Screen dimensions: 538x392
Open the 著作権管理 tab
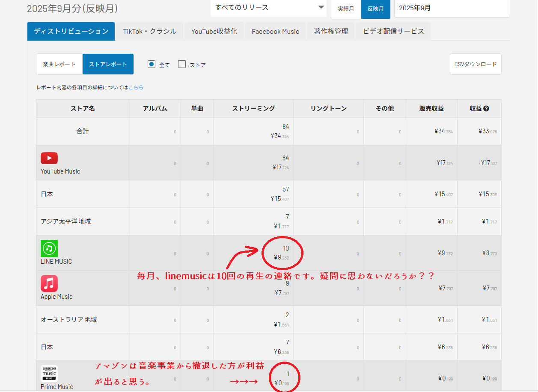tap(331, 31)
